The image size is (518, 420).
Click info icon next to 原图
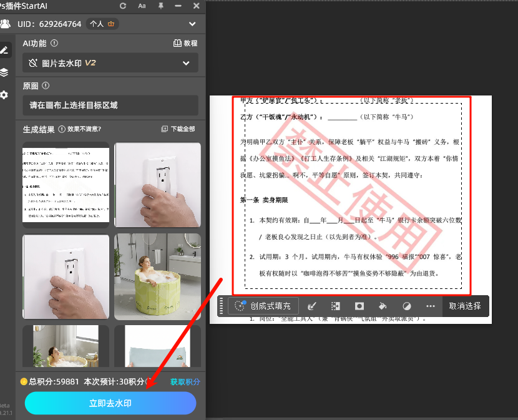46,86
